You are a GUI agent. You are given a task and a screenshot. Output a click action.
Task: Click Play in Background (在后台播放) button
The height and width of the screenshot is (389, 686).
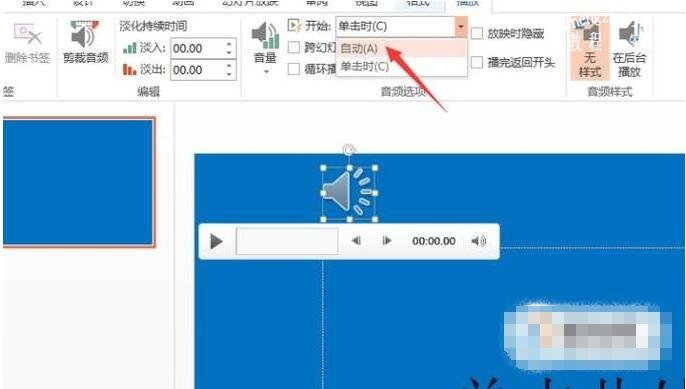[x=629, y=48]
